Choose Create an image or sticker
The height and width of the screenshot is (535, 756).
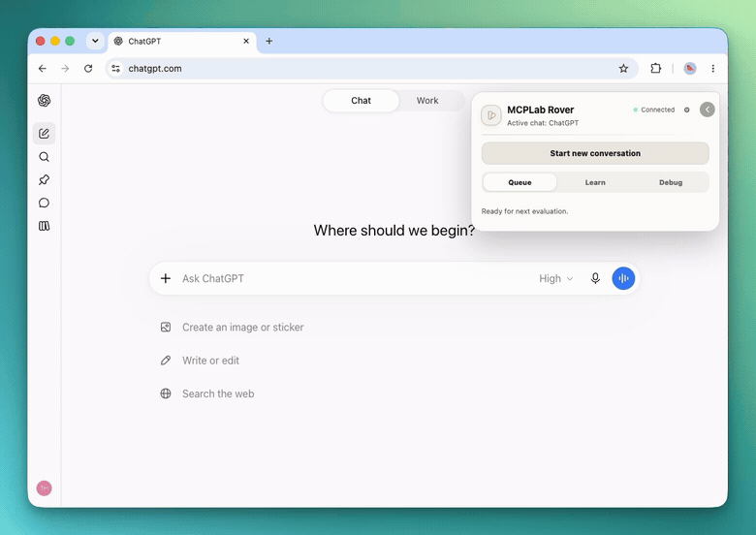232,328
